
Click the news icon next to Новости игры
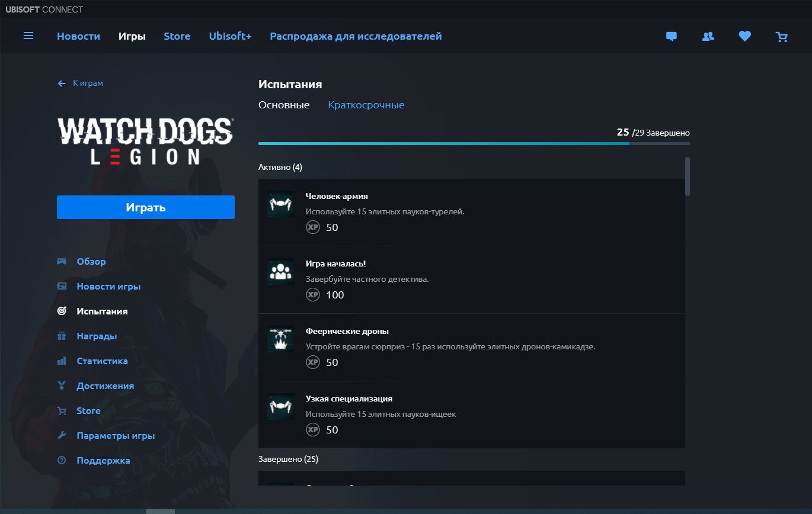pyautogui.click(x=62, y=287)
